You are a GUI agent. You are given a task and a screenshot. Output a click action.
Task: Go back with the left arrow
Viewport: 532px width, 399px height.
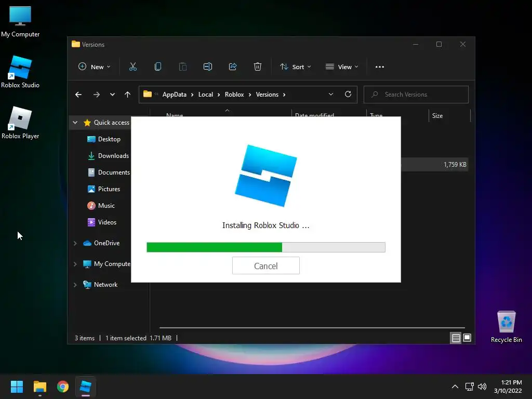78,95
